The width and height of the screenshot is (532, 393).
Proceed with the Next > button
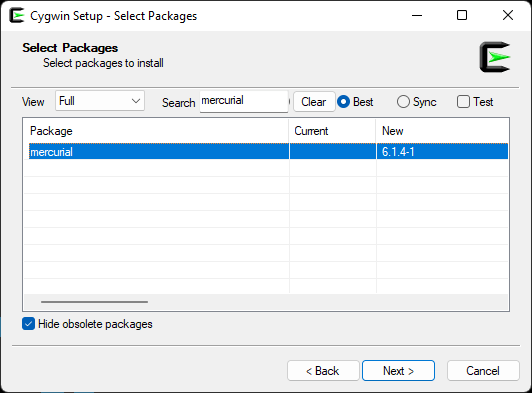tap(398, 371)
